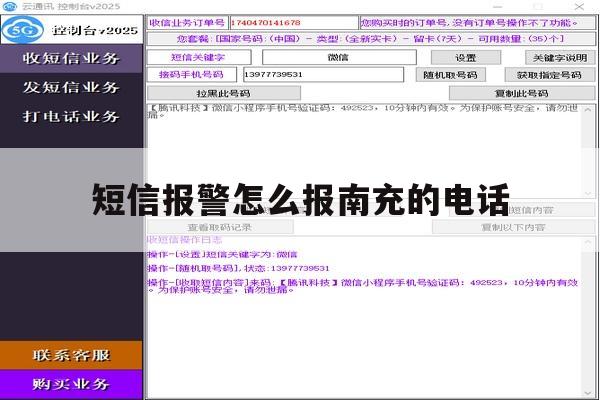
Task: Click the 查看取码记录 button
Action: 220,227
